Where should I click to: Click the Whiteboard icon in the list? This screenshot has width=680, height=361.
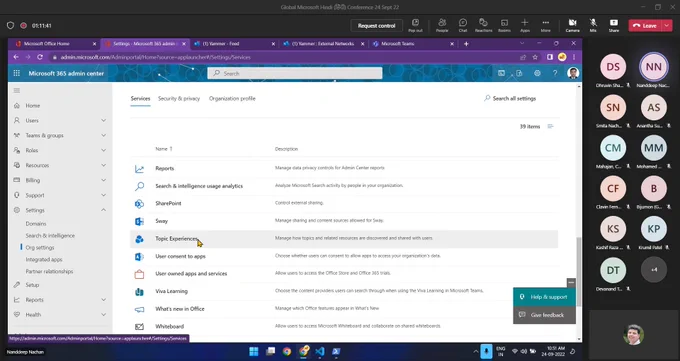click(x=139, y=326)
